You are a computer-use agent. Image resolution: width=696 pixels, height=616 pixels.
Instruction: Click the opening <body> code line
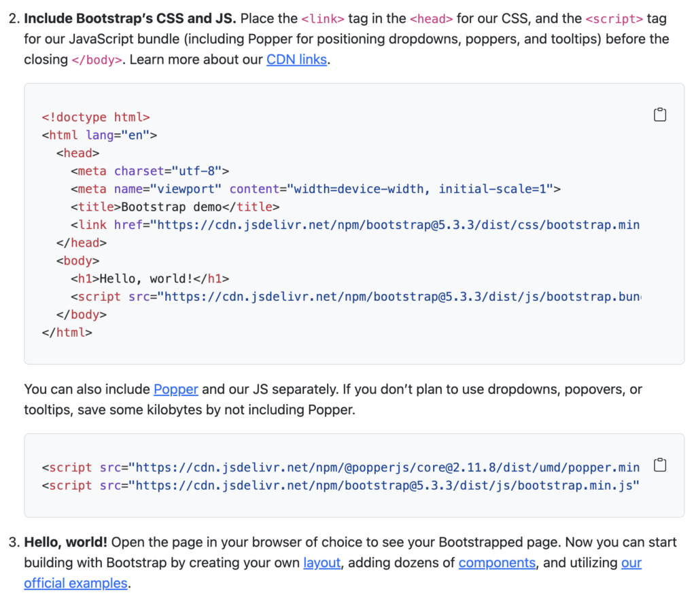(77, 261)
